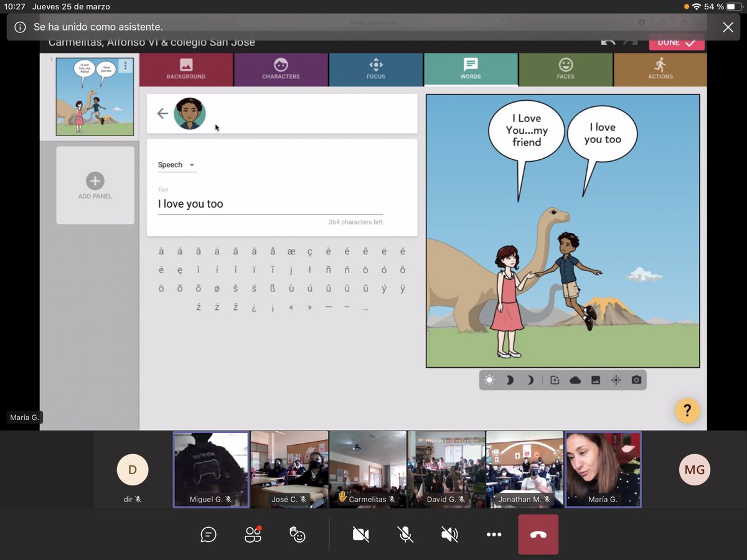Viewport: 747px width, 560px height.
Task: Add a new panel
Action: [x=95, y=185]
